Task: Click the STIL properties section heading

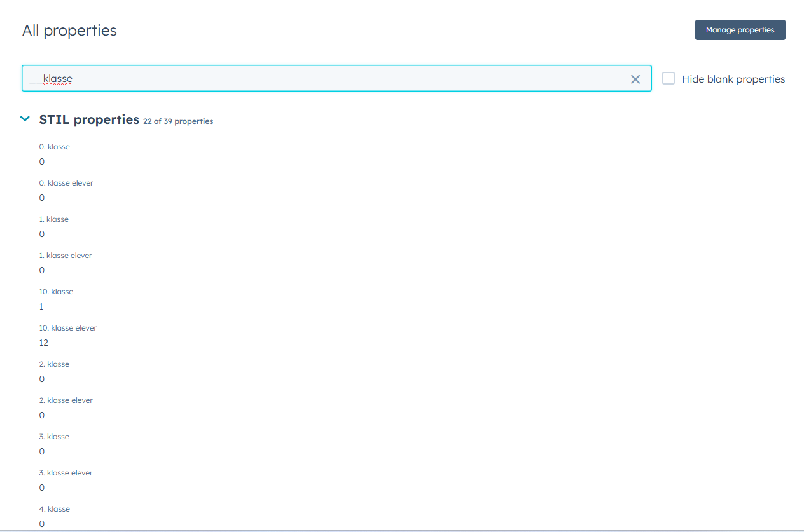Action: (x=89, y=119)
